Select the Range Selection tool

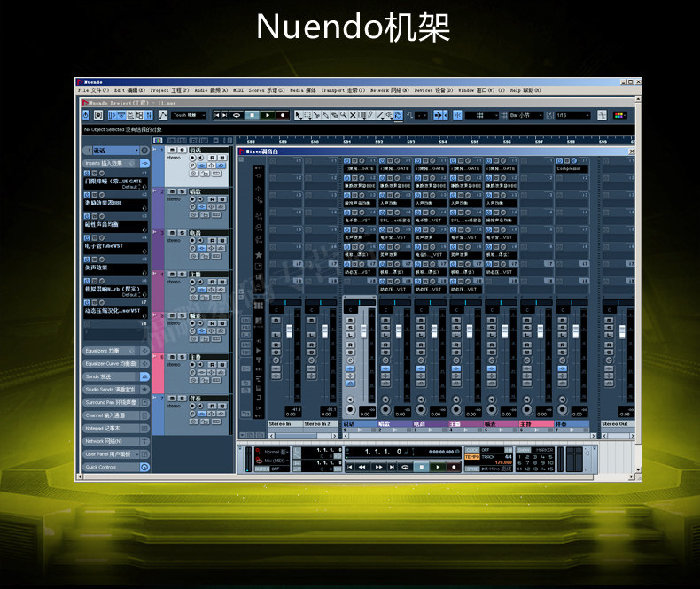click(307, 115)
